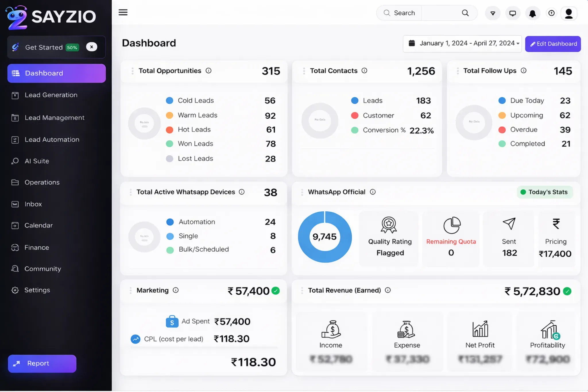Click the filter funnel icon in header

(x=493, y=13)
